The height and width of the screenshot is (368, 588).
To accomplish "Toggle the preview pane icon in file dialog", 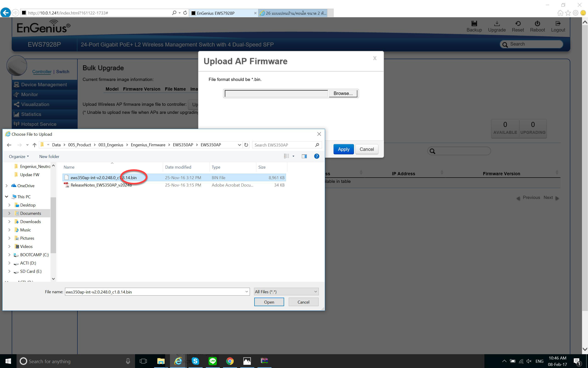I will point(304,156).
